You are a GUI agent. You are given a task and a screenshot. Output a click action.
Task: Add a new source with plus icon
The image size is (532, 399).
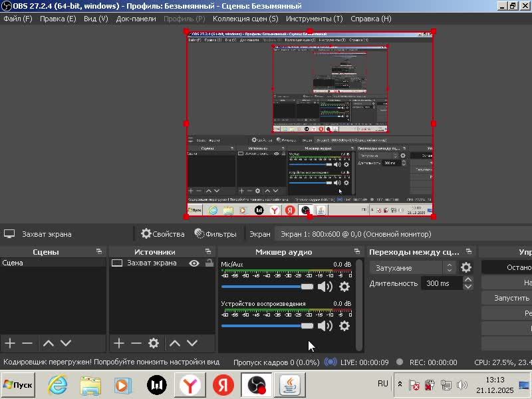point(118,343)
